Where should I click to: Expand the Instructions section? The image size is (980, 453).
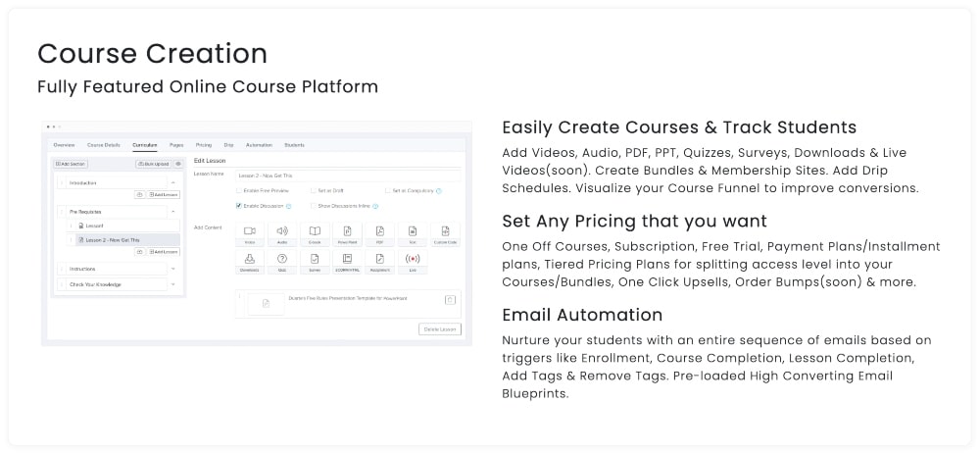pyautogui.click(x=173, y=268)
